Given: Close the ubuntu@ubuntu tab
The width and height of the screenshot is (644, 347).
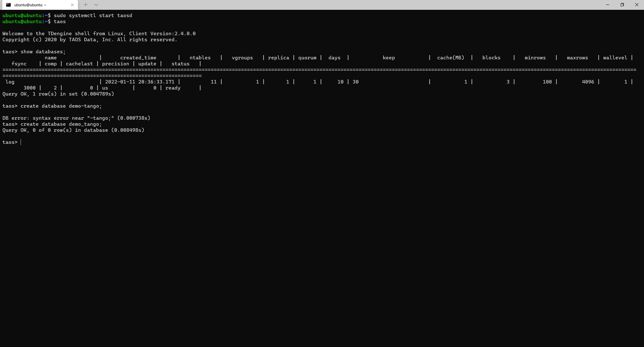Looking at the screenshot, I should [72, 5].
